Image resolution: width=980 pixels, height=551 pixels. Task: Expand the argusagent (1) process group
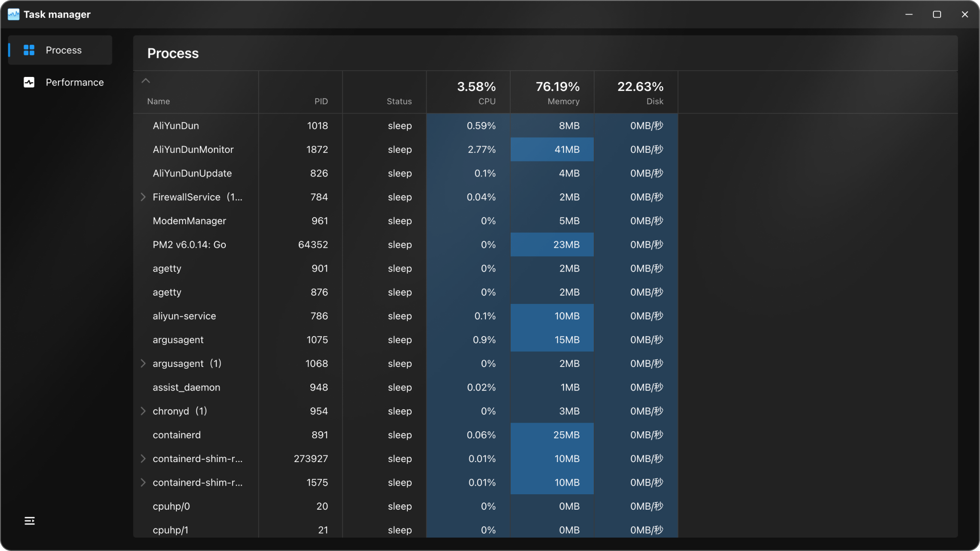(x=143, y=363)
